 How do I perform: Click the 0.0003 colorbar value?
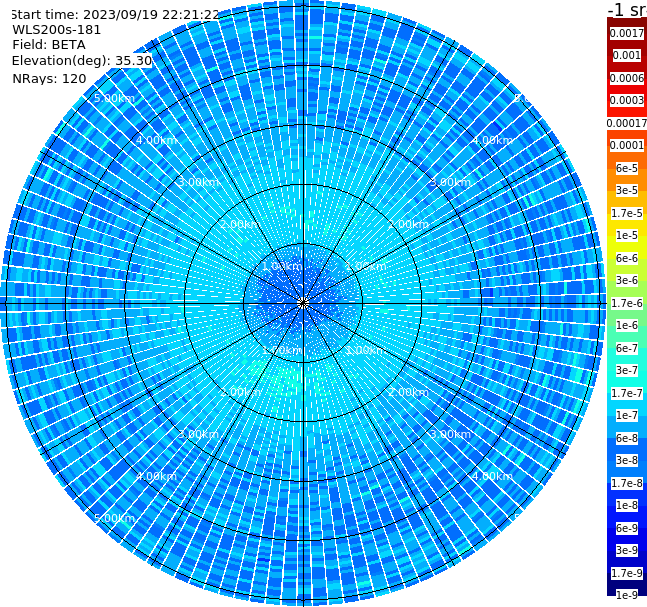[627, 100]
